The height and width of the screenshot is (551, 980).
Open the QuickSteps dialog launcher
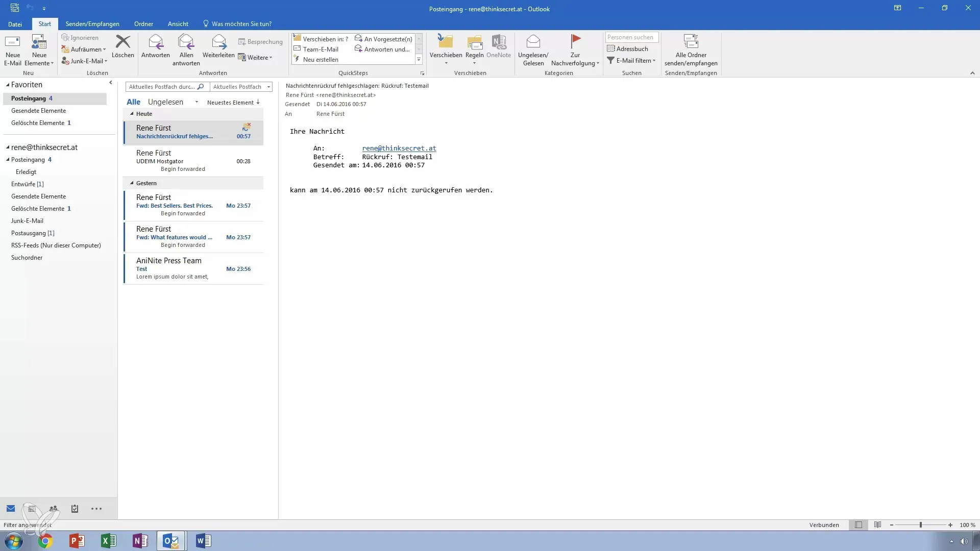tap(422, 73)
